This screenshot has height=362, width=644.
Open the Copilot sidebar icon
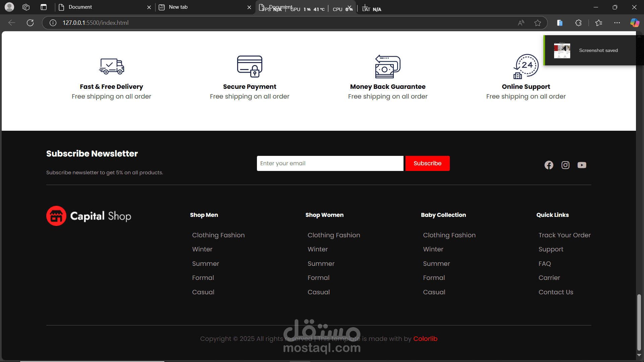[634, 23]
